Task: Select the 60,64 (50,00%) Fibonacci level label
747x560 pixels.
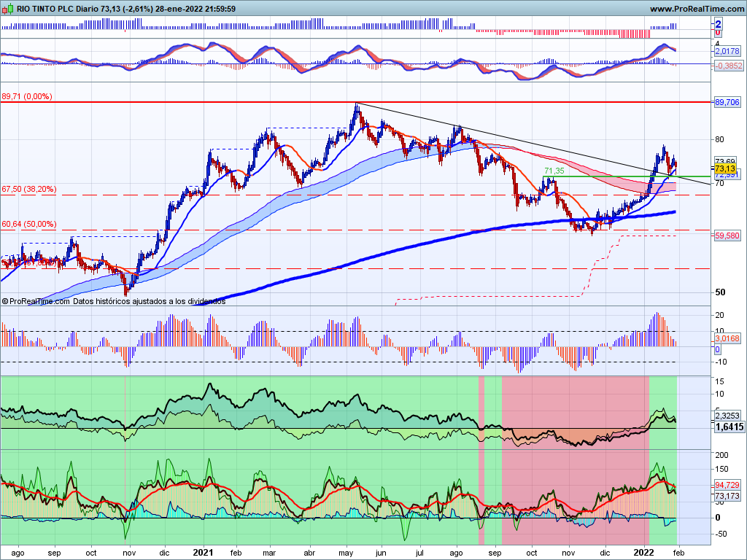Action: pos(29,224)
